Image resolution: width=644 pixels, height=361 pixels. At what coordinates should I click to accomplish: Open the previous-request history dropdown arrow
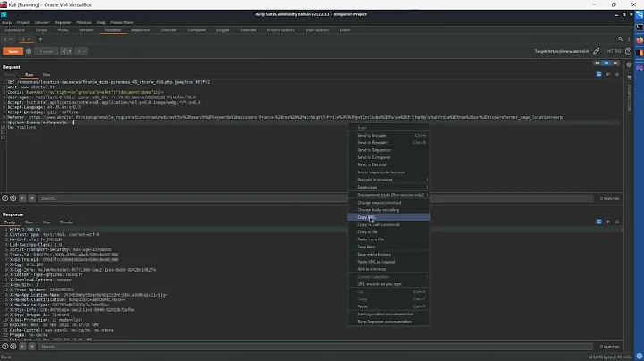70,51
